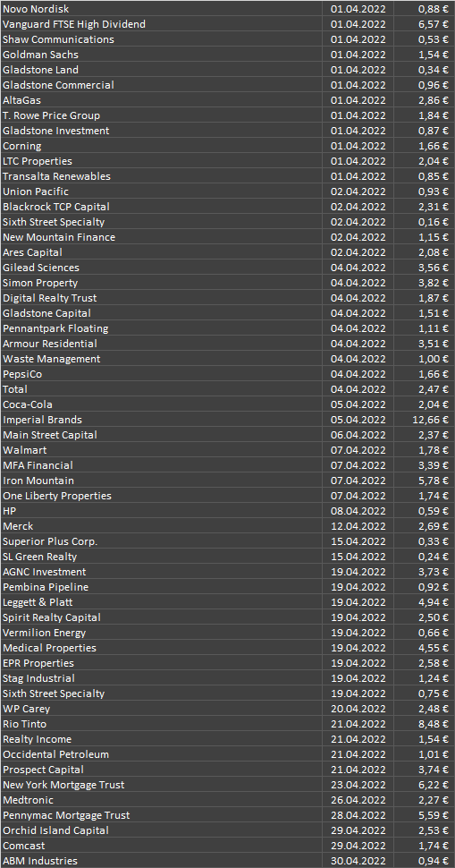Select the Realty Income cell
455x868 pixels.
coord(162,739)
